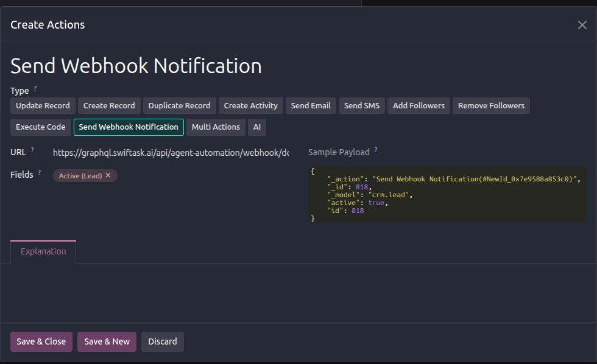597x364 pixels.
Task: Select Send Email action type
Action: (x=311, y=106)
